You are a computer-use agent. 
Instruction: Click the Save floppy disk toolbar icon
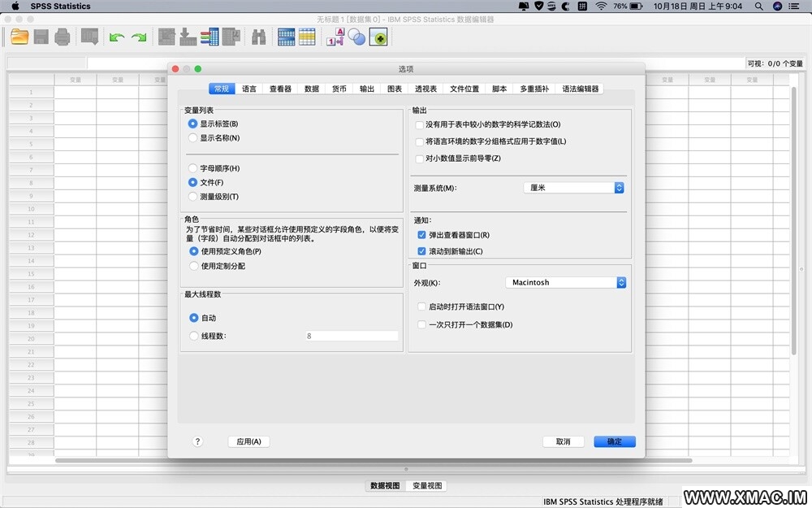(x=41, y=37)
